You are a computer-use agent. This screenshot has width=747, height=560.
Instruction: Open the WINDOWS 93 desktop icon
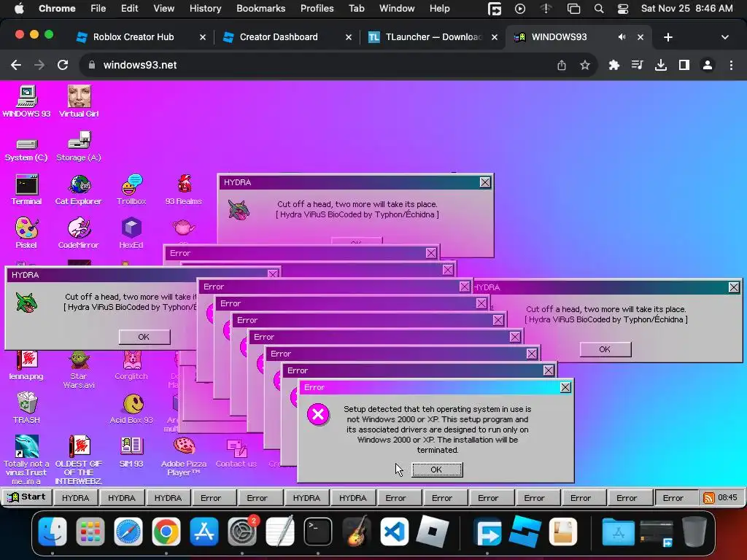[27, 101]
